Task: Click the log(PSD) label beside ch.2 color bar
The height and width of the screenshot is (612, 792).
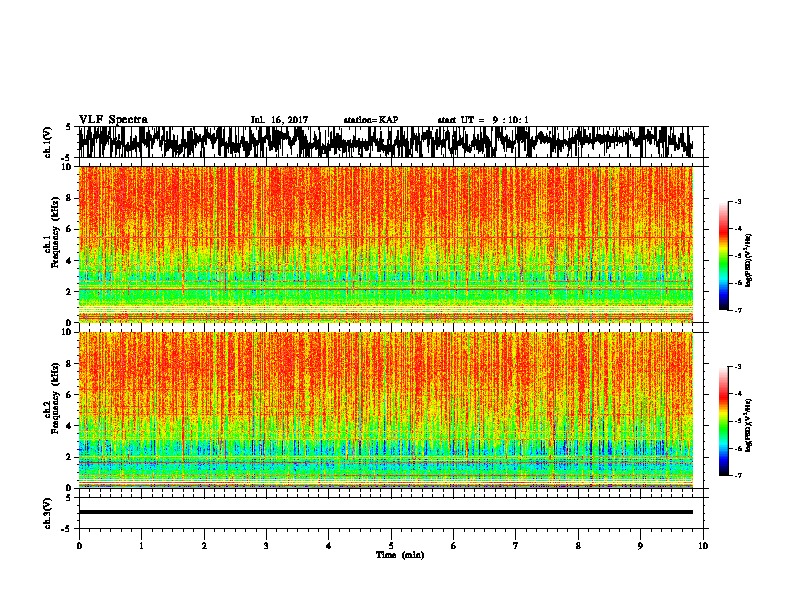Action: [749, 425]
